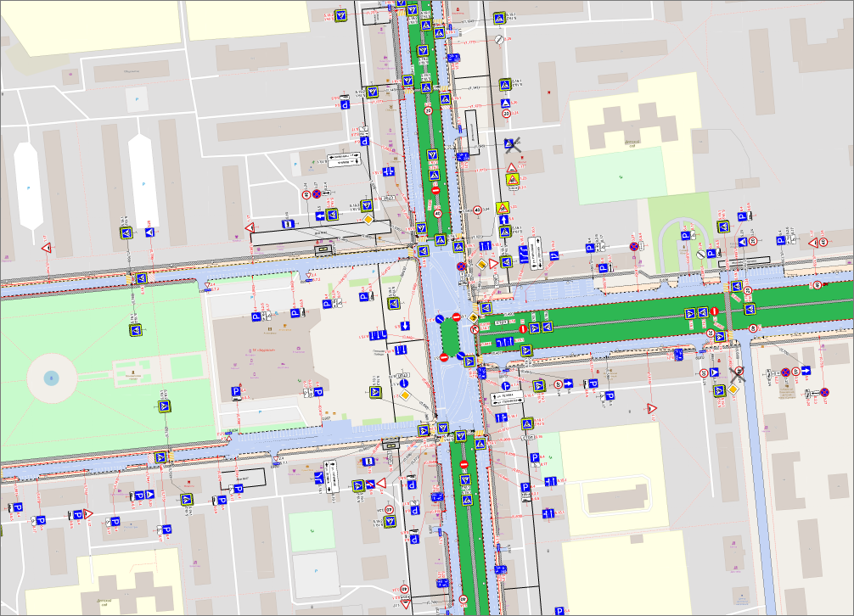Viewport: 854px width, 616px height.
Task: Select the green island in the intersection centre
Action: tap(450, 338)
